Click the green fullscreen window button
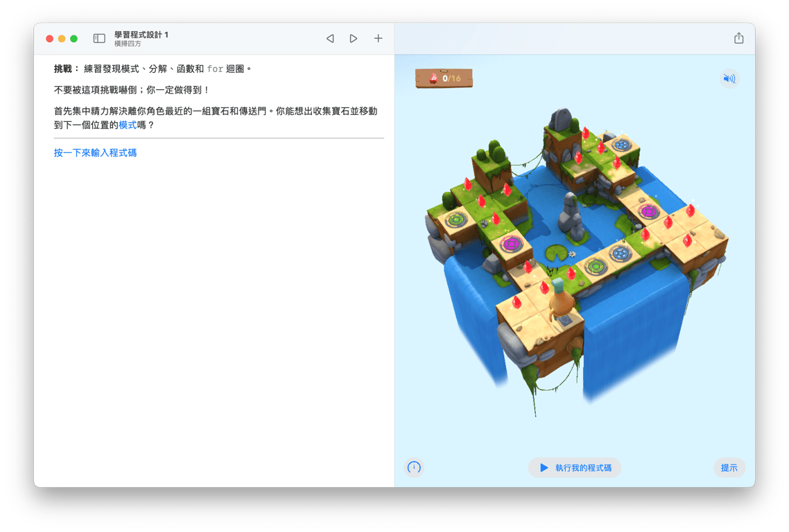Viewport: 789px width, 532px height. point(74,39)
